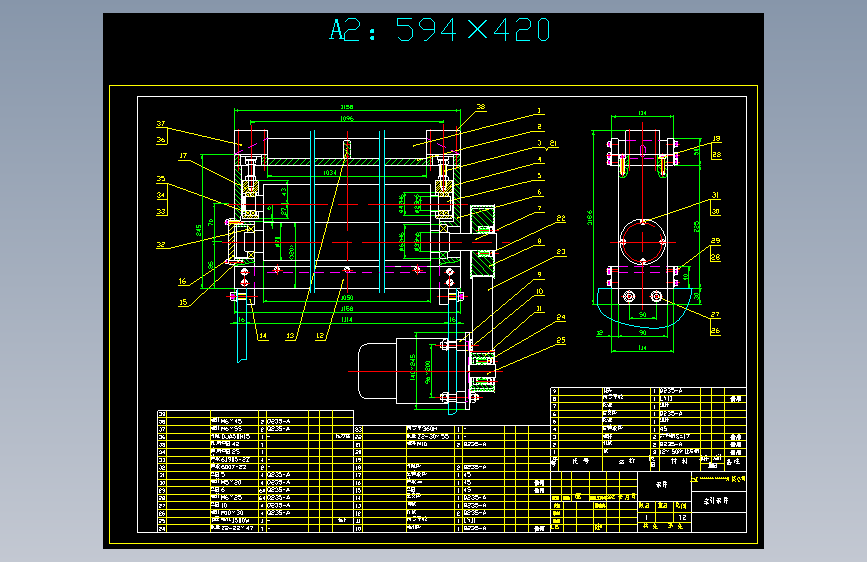
Task: Pick part balloon number 3
Action: (x=540, y=143)
